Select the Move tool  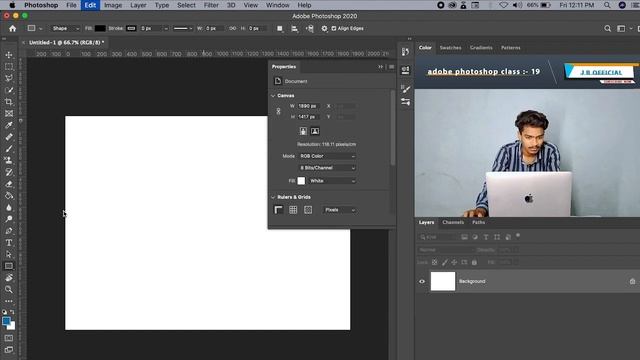tap(9, 55)
